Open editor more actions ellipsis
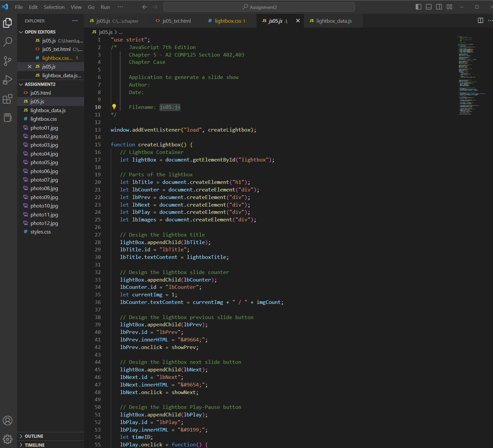The image size is (493, 448). [x=490, y=20]
